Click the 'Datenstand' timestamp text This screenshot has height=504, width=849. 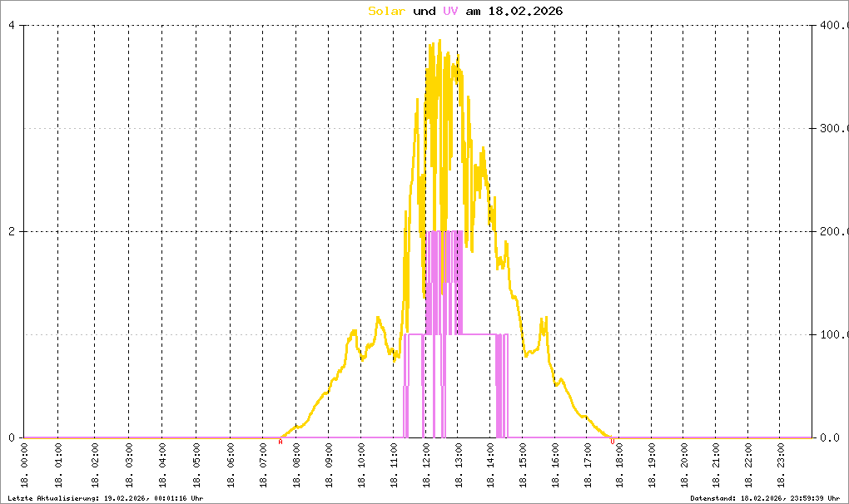[765, 497]
